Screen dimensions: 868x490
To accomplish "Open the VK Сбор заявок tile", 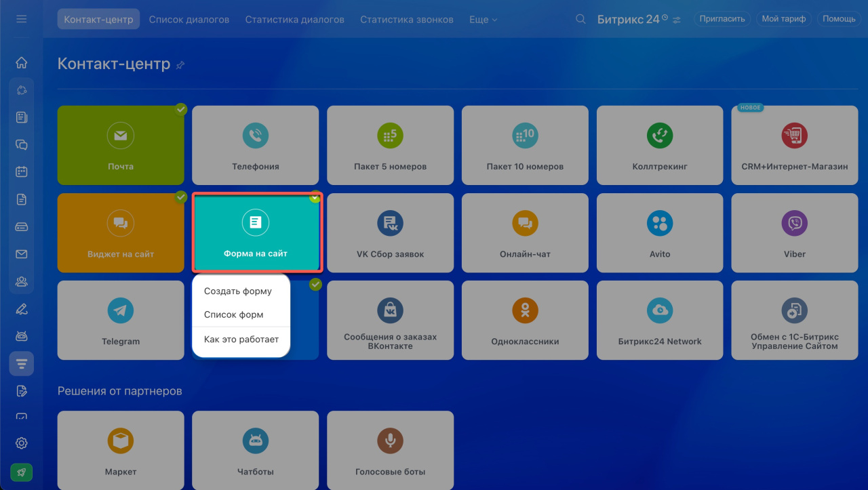I will tap(390, 233).
